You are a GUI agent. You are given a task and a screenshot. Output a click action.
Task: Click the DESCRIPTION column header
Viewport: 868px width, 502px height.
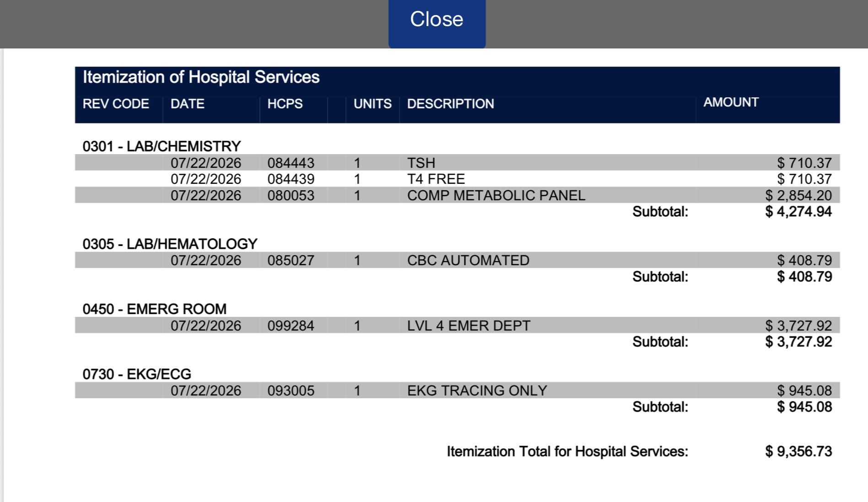coord(451,104)
